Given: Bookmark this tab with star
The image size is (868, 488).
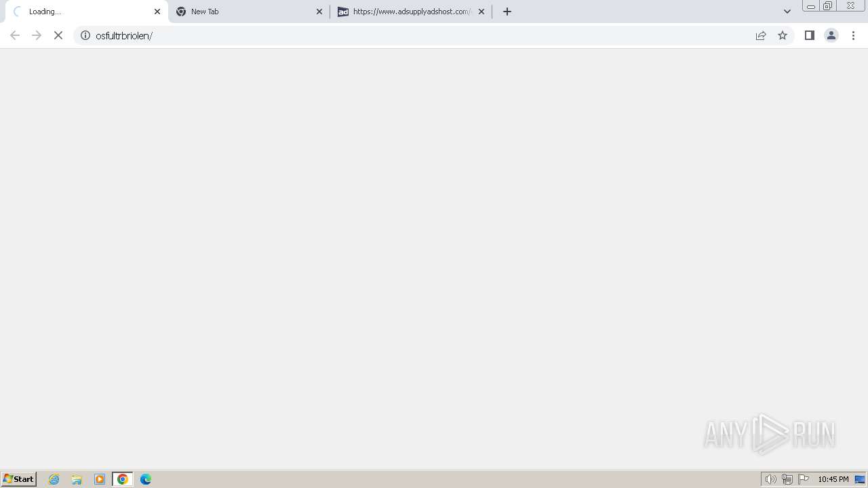Looking at the screenshot, I should pyautogui.click(x=783, y=35).
